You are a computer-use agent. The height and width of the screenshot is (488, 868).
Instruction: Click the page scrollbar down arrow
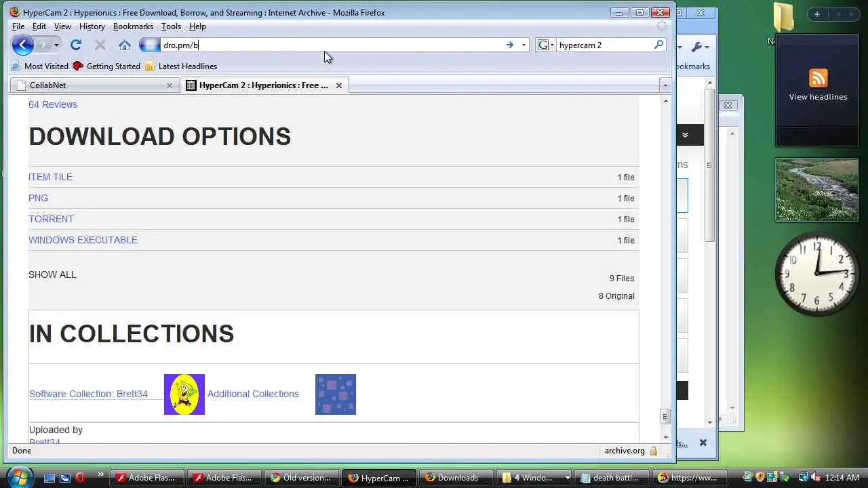pyautogui.click(x=665, y=437)
